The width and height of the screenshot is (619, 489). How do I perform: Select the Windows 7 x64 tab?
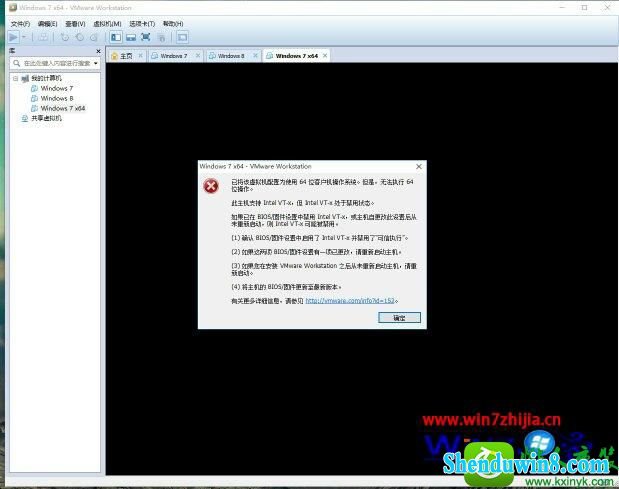point(296,56)
